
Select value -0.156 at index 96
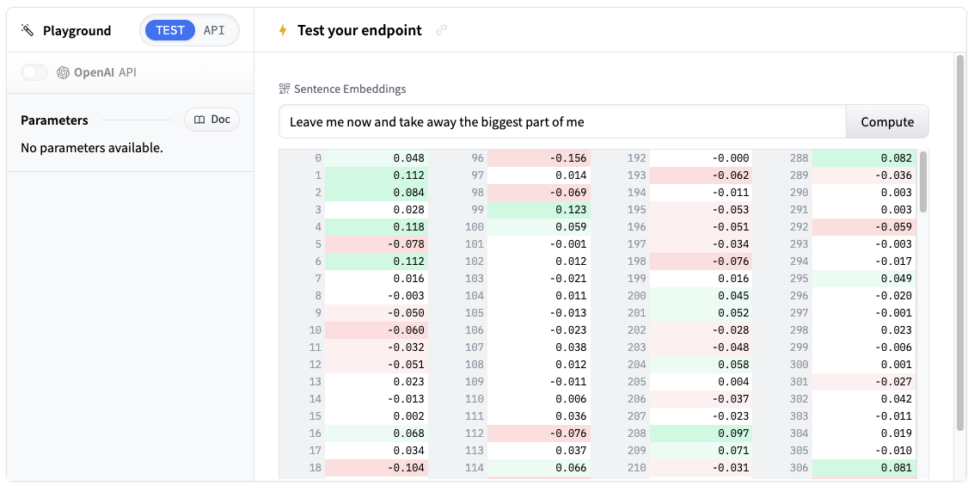click(x=539, y=158)
